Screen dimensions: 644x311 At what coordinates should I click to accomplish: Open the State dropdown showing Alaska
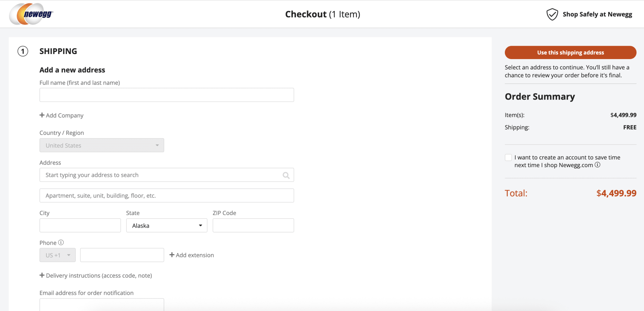167,225
